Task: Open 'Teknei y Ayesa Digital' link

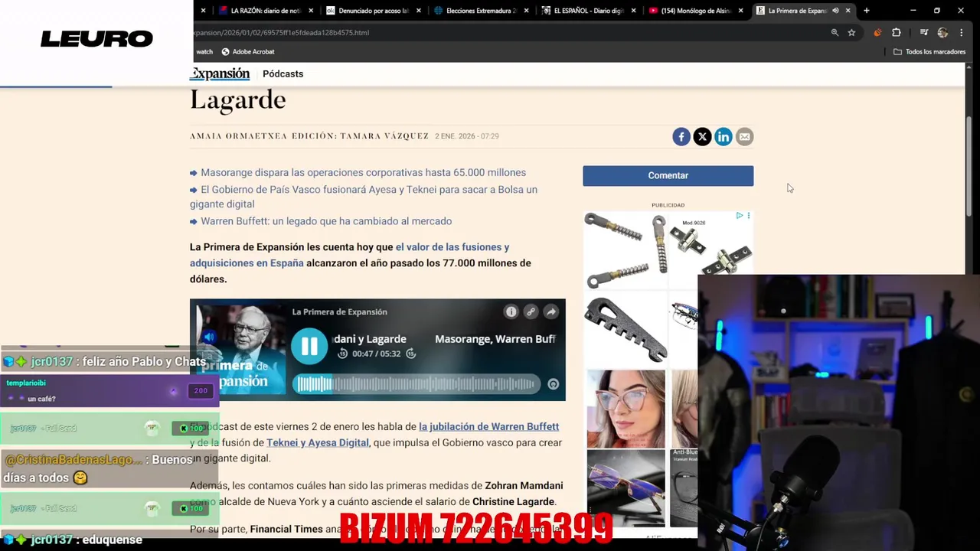Action: click(318, 442)
